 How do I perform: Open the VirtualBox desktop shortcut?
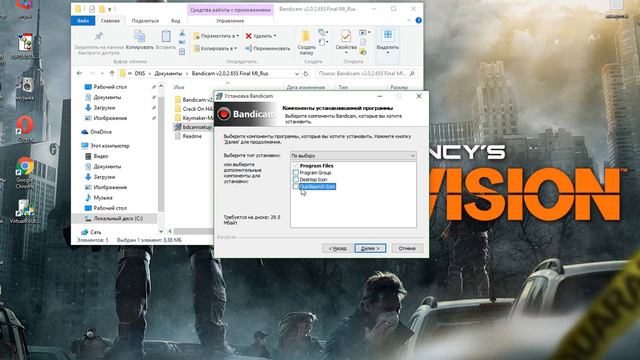[24, 211]
